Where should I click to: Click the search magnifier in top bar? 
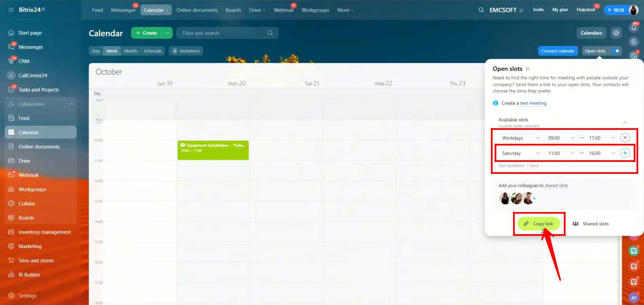click(481, 10)
